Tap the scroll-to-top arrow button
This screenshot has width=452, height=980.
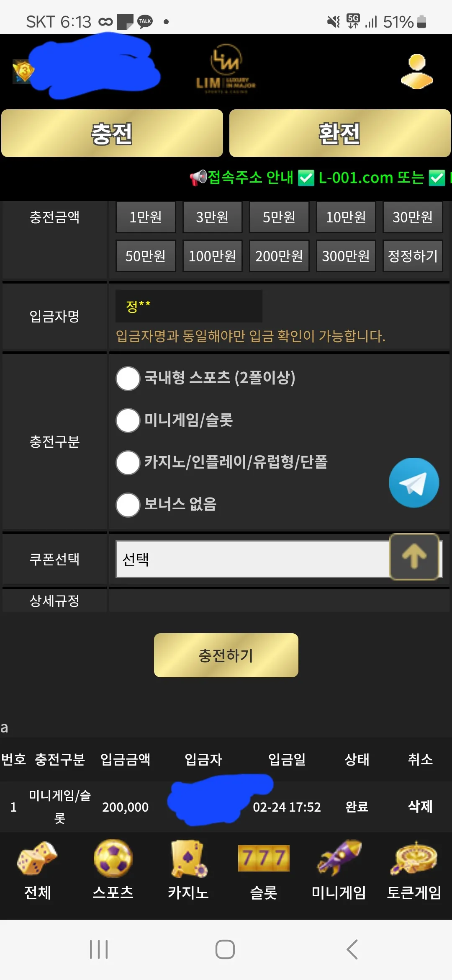pos(414,557)
